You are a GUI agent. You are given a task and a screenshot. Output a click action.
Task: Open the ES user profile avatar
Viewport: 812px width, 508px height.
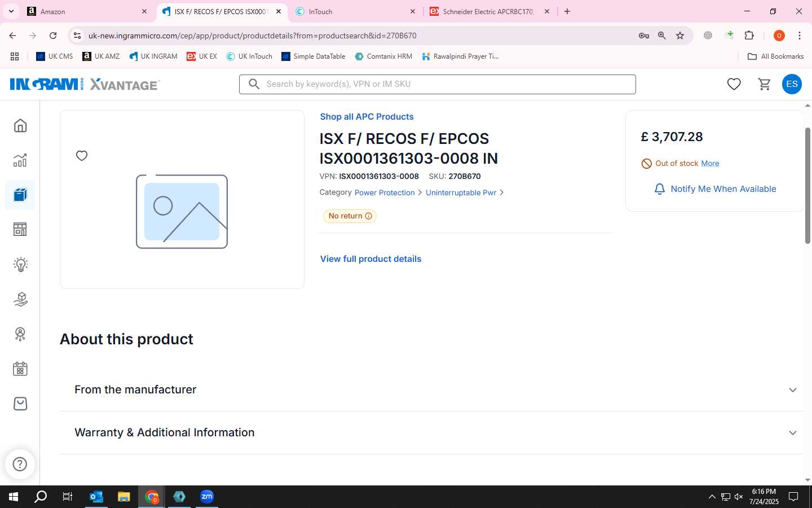[792, 84]
